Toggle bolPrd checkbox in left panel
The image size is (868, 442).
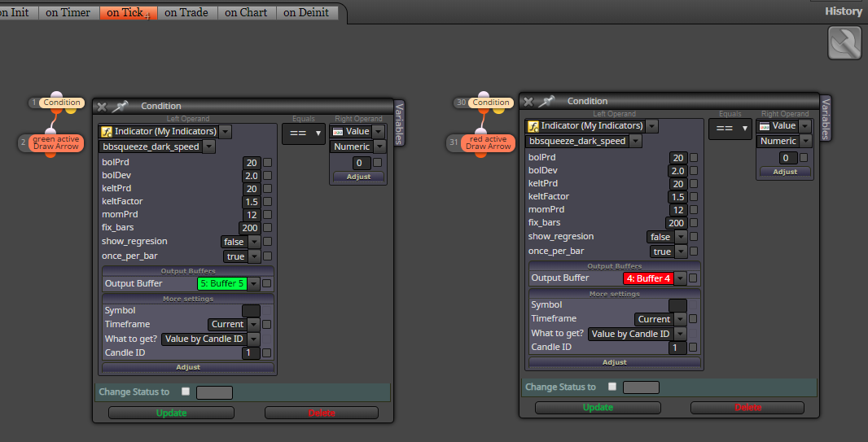267,163
